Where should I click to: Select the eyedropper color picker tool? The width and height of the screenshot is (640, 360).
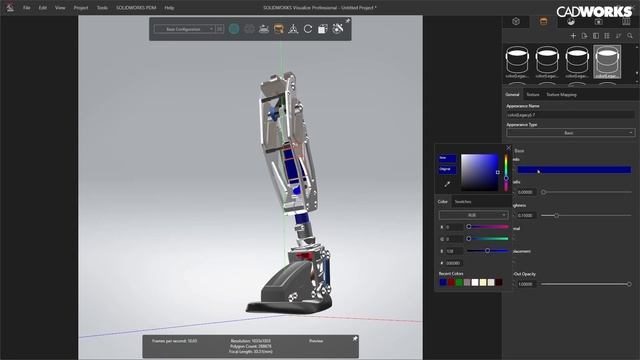(x=447, y=184)
